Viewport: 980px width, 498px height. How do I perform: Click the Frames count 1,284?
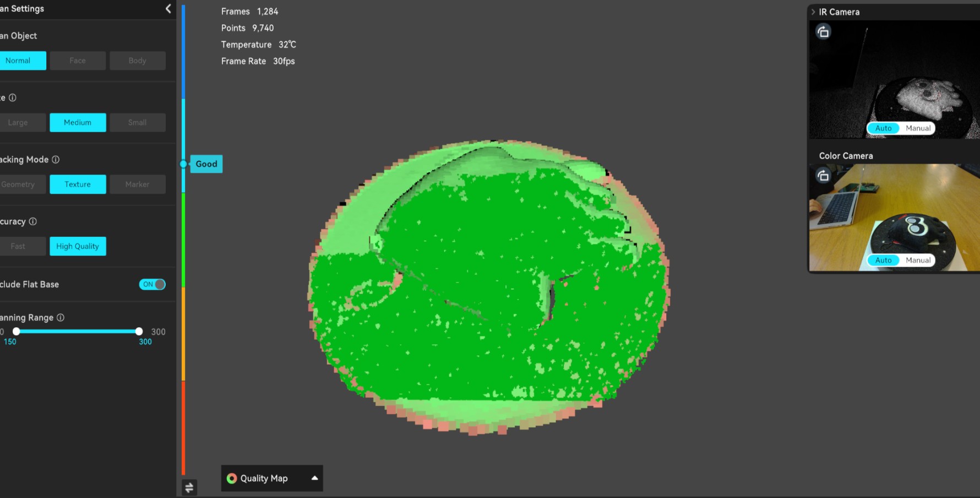268,12
